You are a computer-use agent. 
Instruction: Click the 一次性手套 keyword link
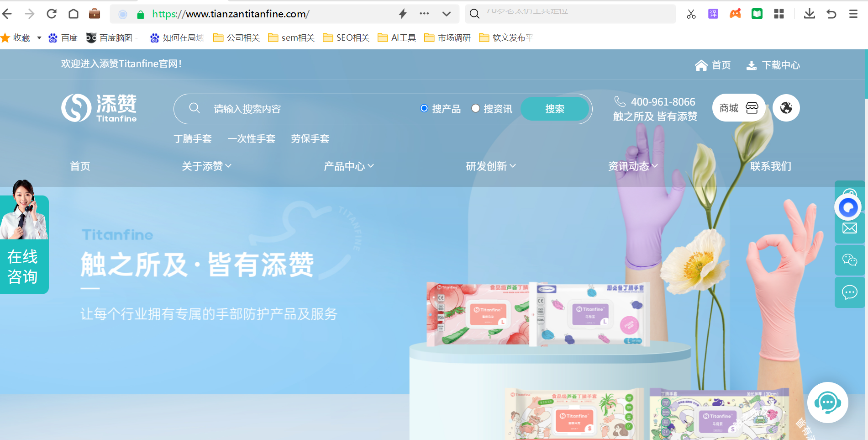point(252,138)
